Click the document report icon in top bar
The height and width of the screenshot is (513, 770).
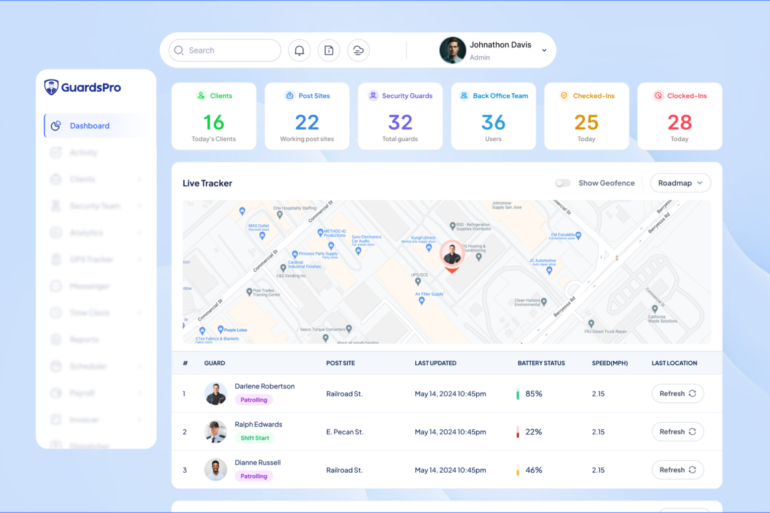pyautogui.click(x=328, y=50)
